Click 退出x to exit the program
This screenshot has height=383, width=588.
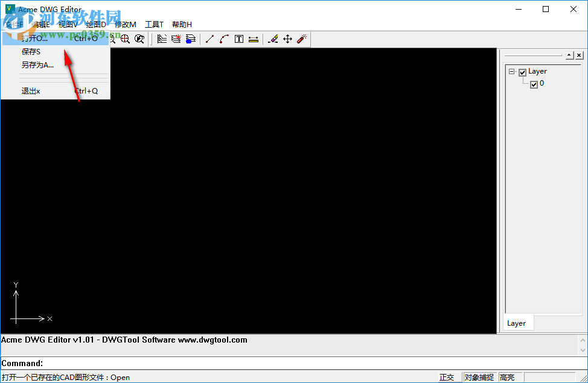(31, 90)
